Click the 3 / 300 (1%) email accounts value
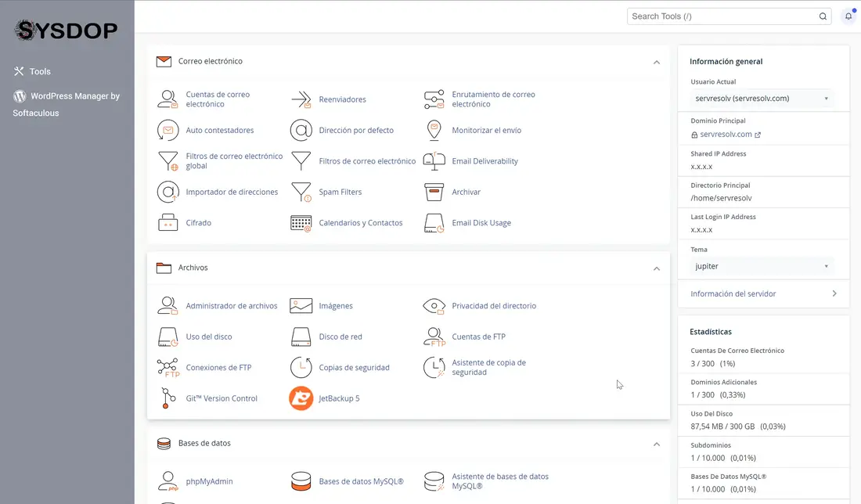This screenshot has width=861, height=504. pos(713,363)
